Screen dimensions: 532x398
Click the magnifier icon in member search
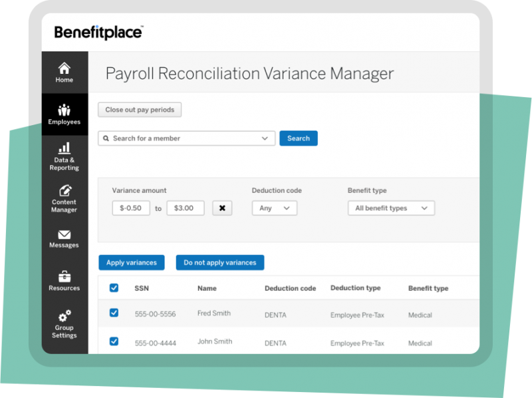pos(106,138)
